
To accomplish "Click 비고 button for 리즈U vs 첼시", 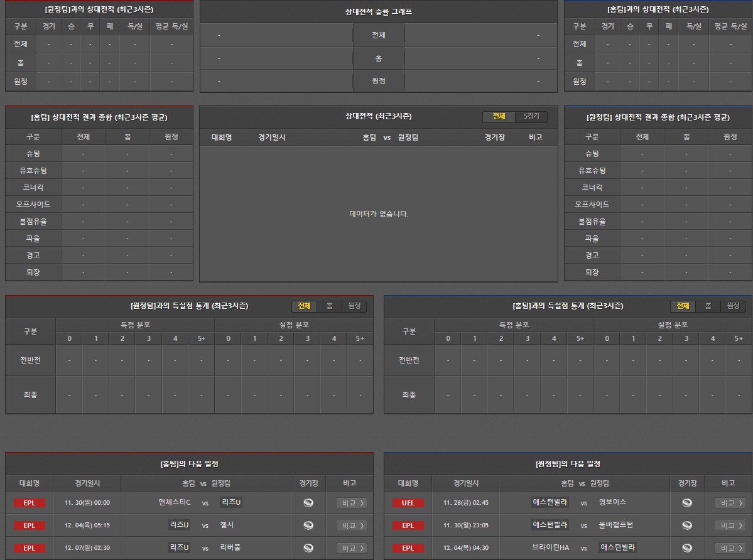I will point(351,525).
